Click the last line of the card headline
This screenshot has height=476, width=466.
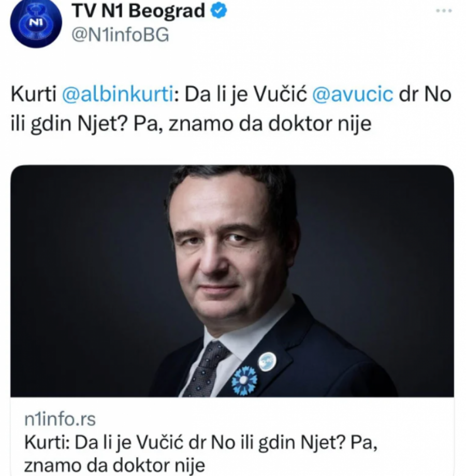click(x=114, y=465)
